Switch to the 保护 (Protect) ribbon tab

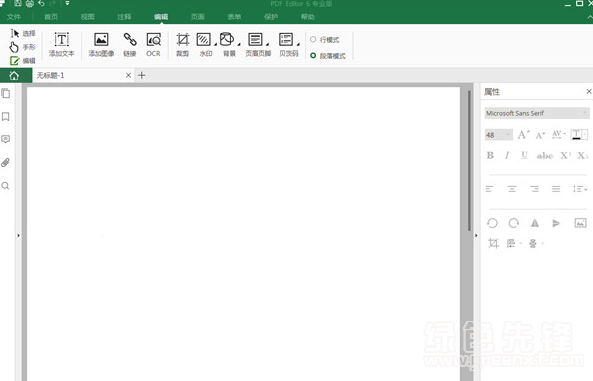pos(271,17)
